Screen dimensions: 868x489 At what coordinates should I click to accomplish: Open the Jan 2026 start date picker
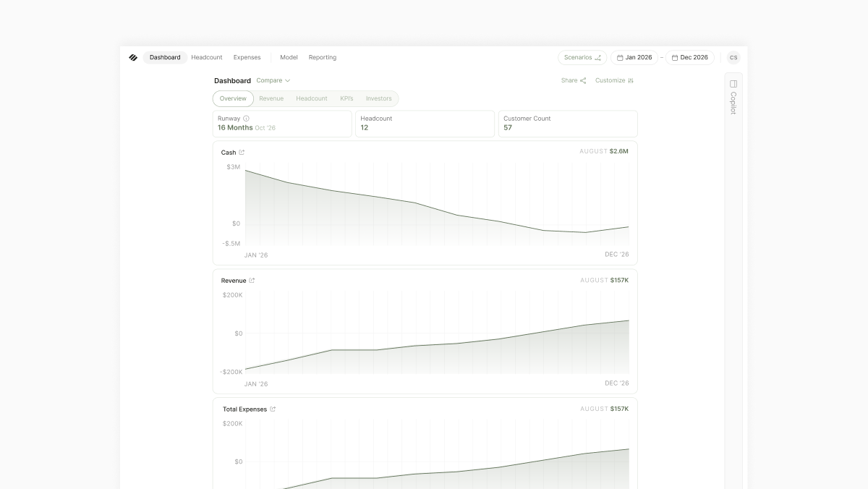click(x=634, y=58)
